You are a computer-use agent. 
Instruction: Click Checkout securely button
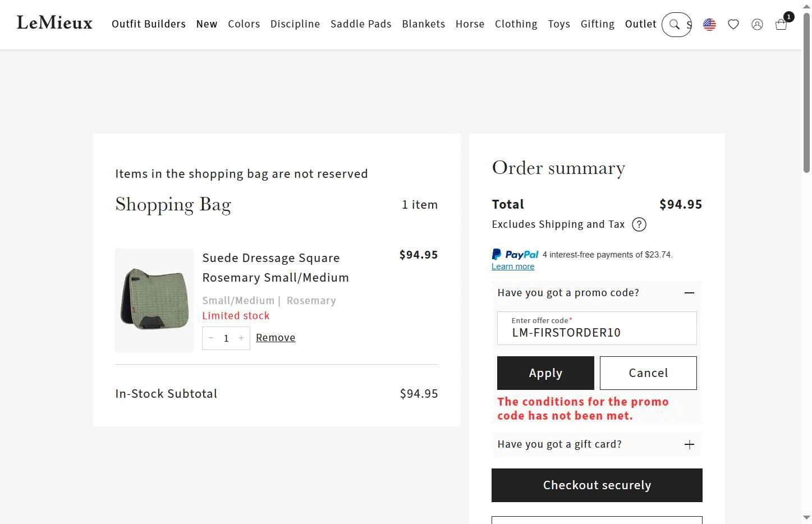pyautogui.click(x=597, y=485)
